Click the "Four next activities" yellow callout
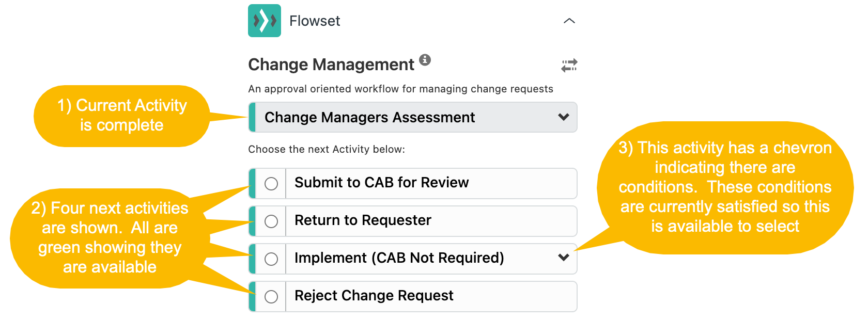 pos(110,237)
